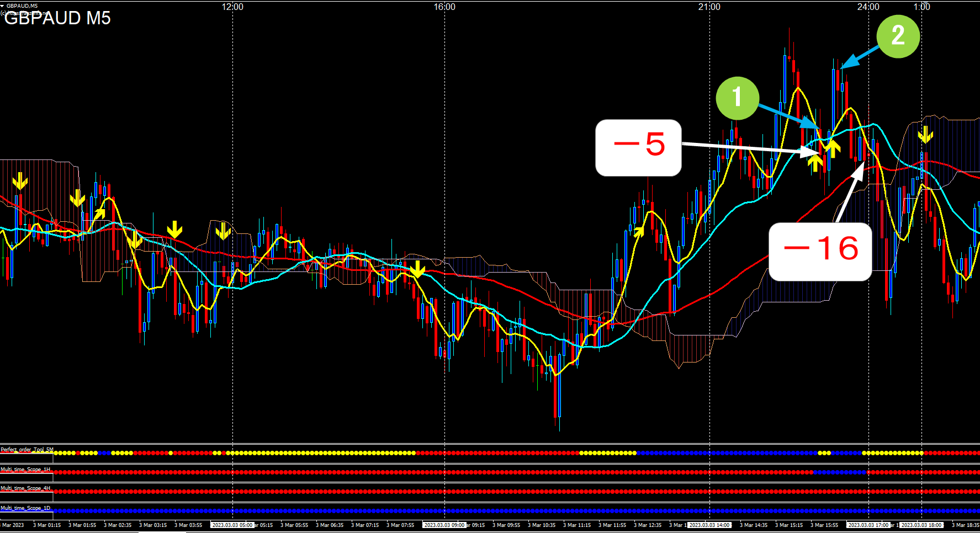Click the 3 Mar 18:35 time axis label
980x533 pixels.
point(966,525)
